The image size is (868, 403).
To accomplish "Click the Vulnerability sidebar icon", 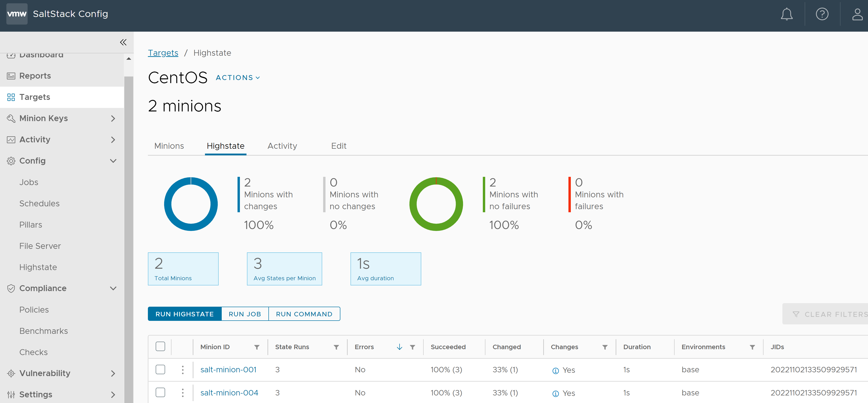I will click(x=11, y=373).
